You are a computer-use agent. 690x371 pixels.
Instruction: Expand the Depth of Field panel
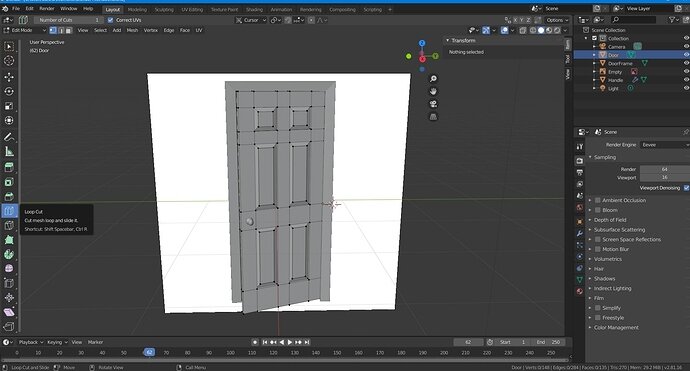point(609,220)
